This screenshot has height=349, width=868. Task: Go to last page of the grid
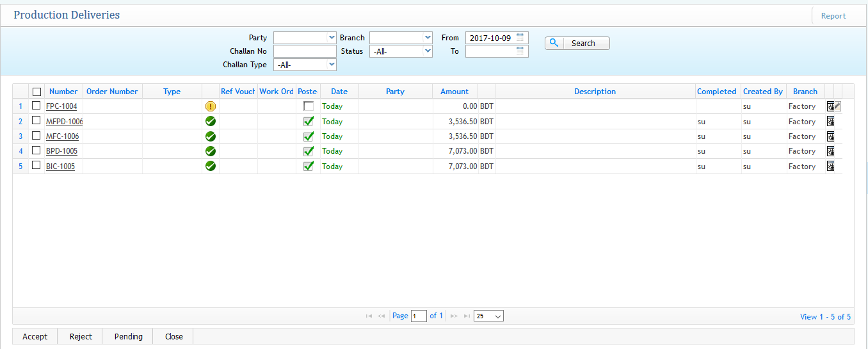click(x=467, y=316)
